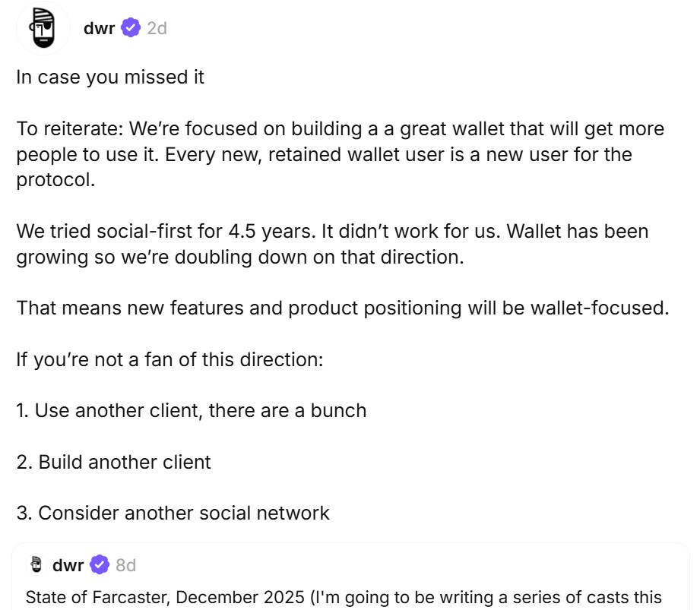Click list item "1. Use another client"

pos(192,410)
